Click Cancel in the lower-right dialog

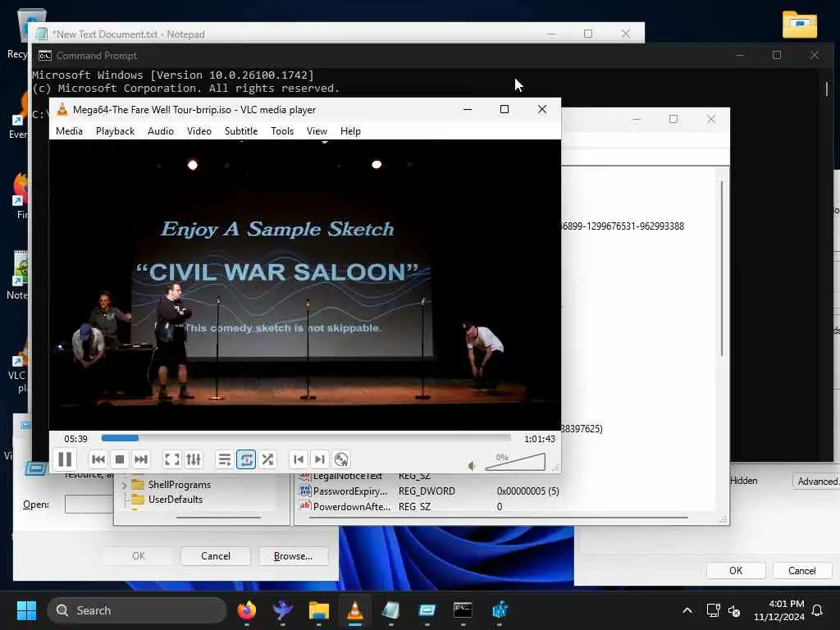point(801,571)
